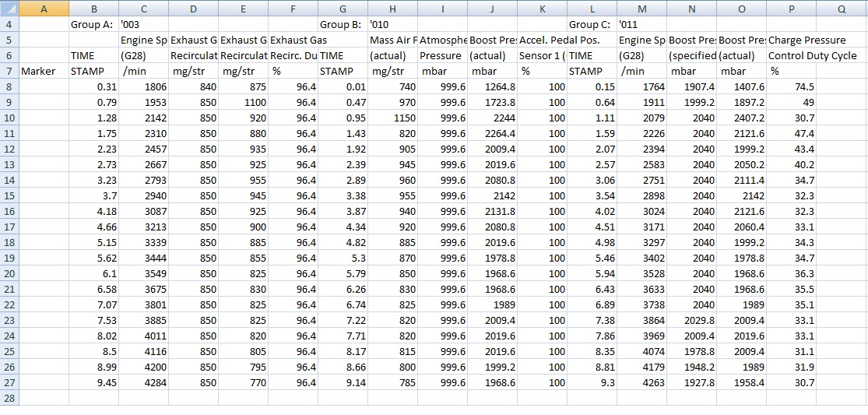Screen dimensions: 868x415
Task: Click cell with value 1100
Action: pyautogui.click(x=243, y=102)
